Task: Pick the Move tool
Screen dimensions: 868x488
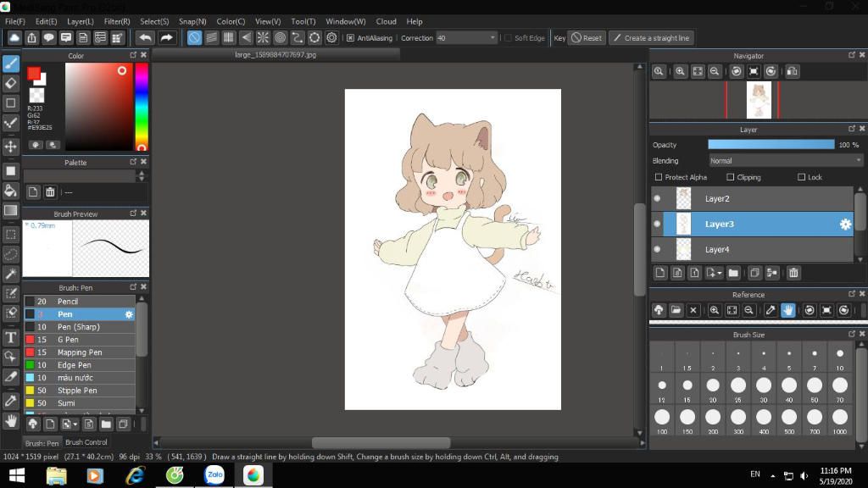Action: pyautogui.click(x=10, y=147)
